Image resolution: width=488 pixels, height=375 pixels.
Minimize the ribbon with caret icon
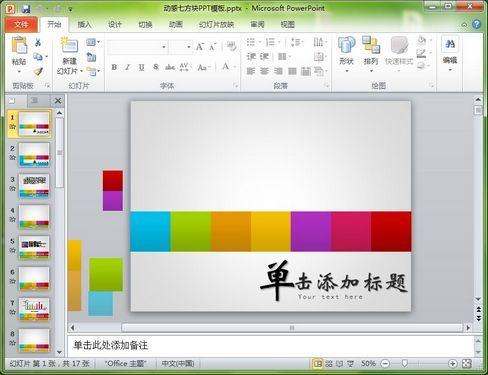pos(464,25)
